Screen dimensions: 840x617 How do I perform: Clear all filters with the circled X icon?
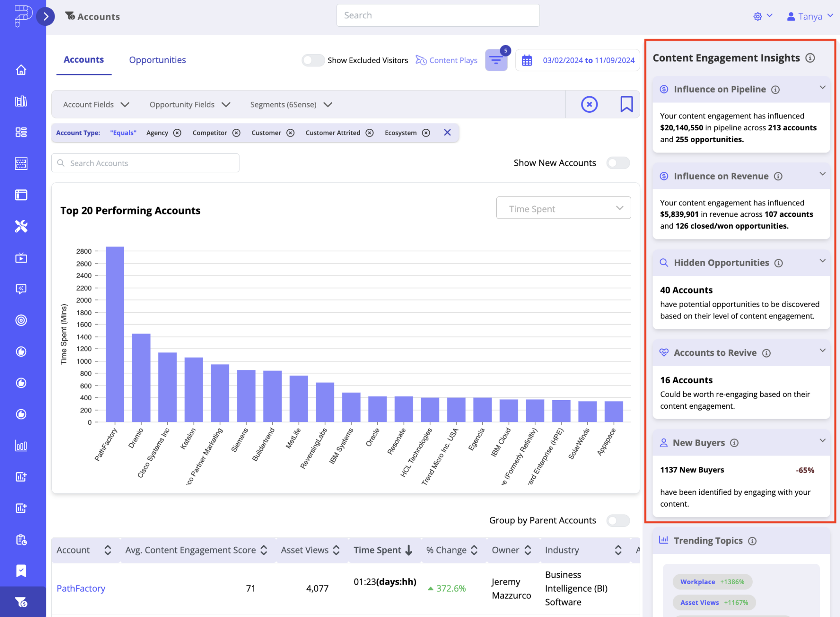tap(589, 104)
